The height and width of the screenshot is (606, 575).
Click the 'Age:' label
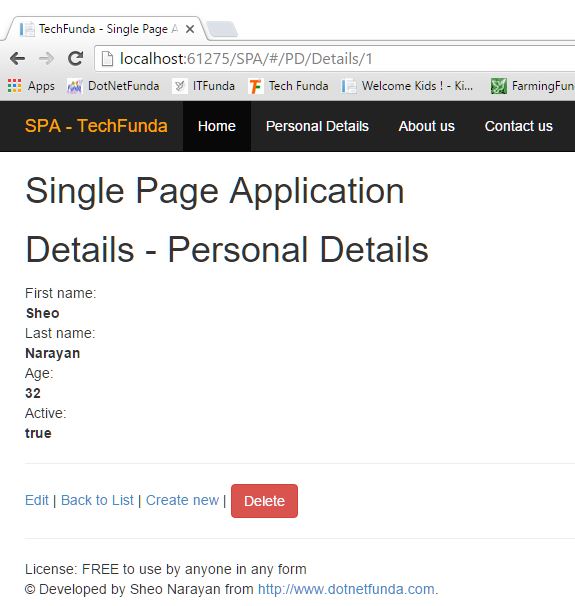pos(39,373)
